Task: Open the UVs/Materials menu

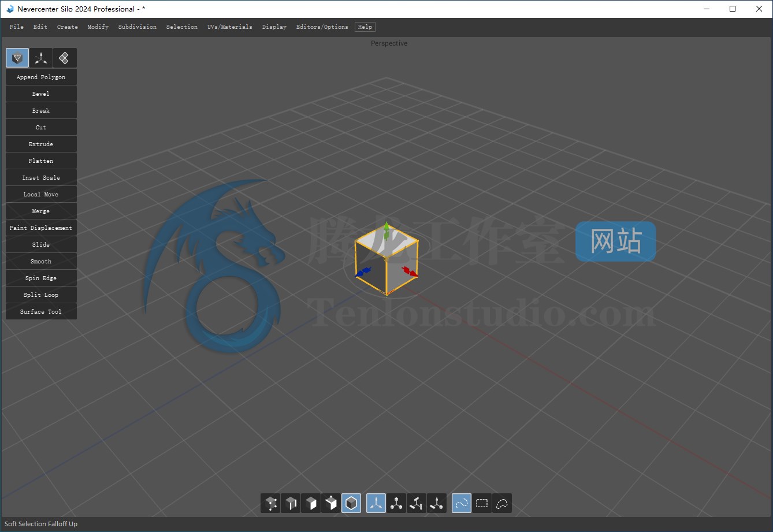Action: pyautogui.click(x=230, y=27)
